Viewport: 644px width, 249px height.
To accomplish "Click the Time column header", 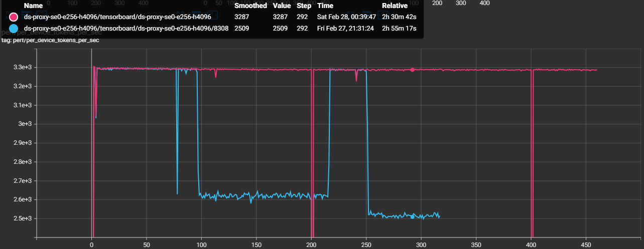I will (325, 6).
